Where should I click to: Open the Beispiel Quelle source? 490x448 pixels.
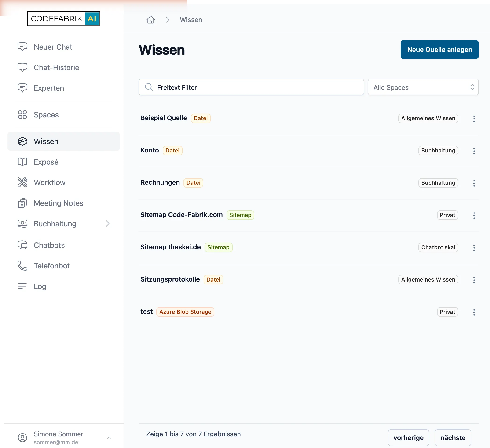coord(164,118)
